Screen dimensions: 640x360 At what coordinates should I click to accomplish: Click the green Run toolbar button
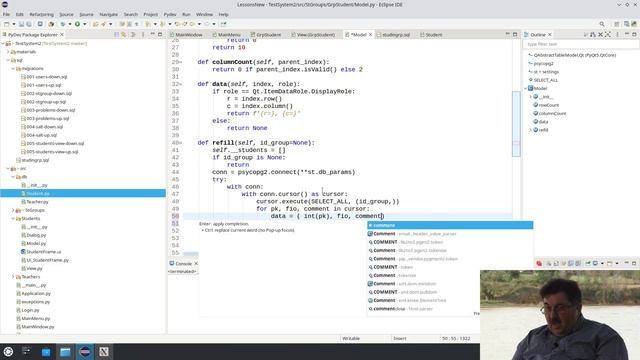[x=77, y=24]
